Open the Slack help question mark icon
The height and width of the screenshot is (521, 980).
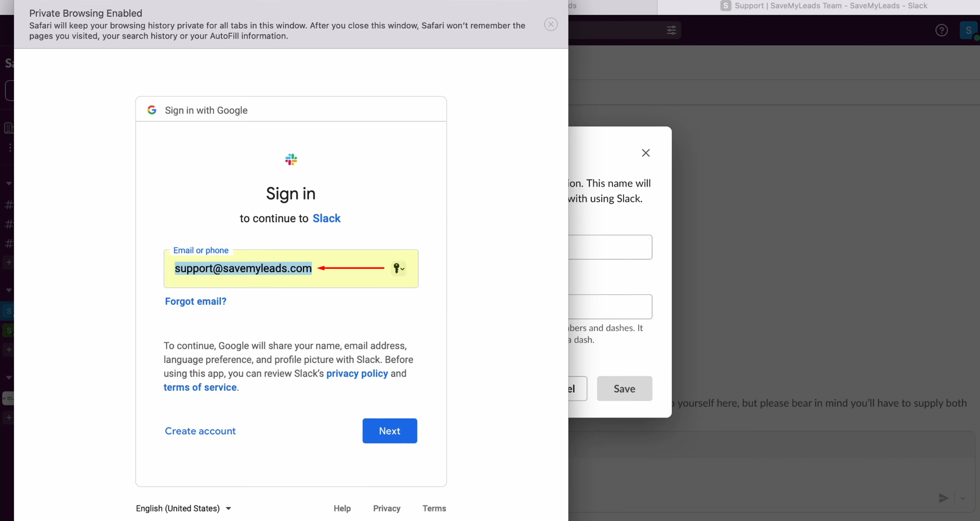pyautogui.click(x=942, y=30)
